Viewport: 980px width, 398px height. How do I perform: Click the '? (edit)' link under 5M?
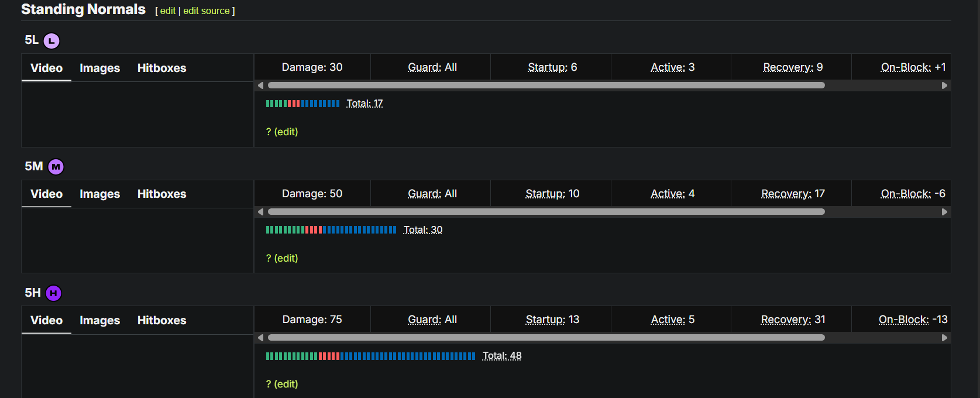pos(282,258)
